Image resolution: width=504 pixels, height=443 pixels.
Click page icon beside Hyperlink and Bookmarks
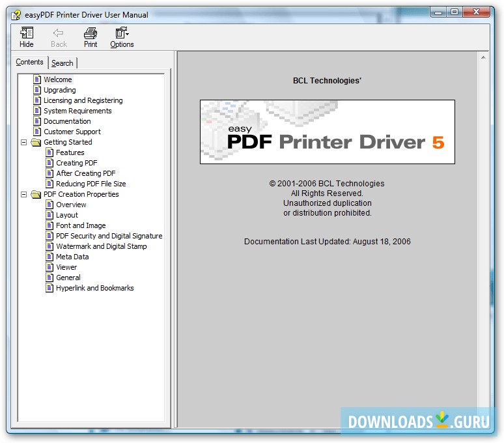(x=49, y=288)
